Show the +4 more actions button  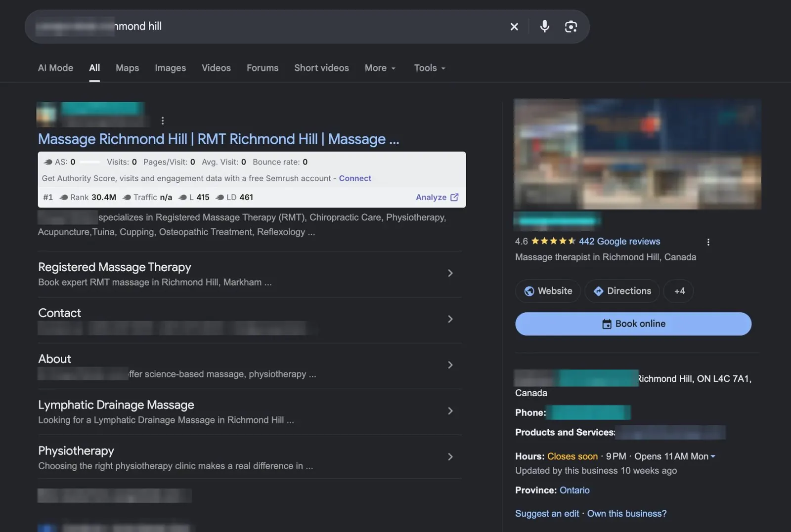pos(679,291)
